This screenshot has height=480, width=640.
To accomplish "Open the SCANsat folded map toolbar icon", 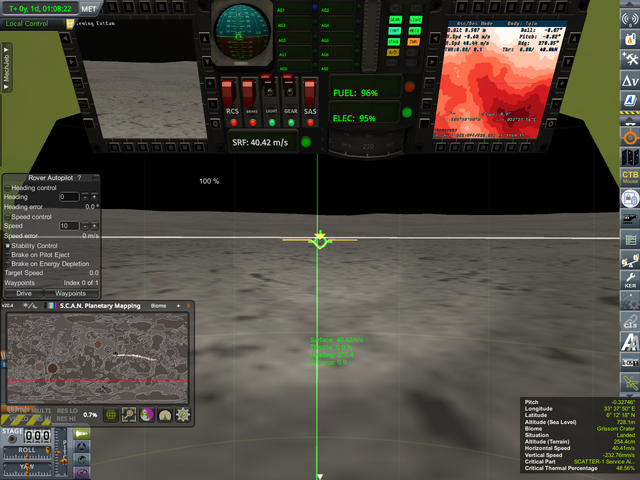I will [630, 157].
